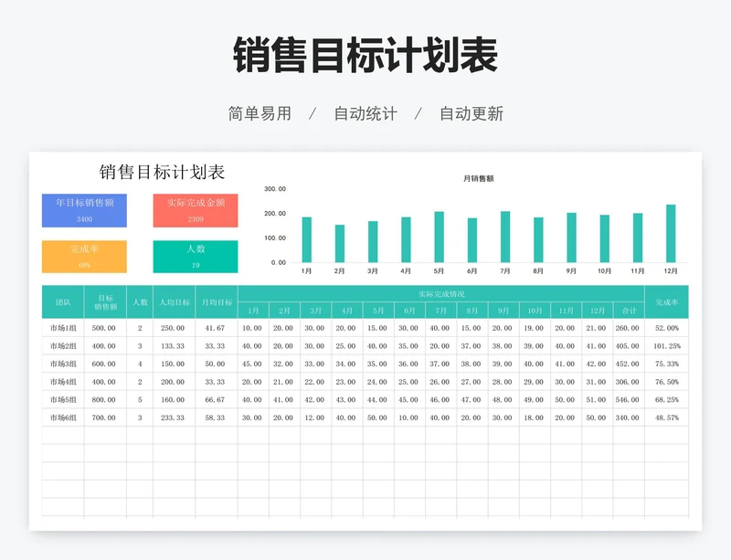Select the 7月 bar in the chart
This screenshot has height=560, width=731.
click(x=505, y=237)
